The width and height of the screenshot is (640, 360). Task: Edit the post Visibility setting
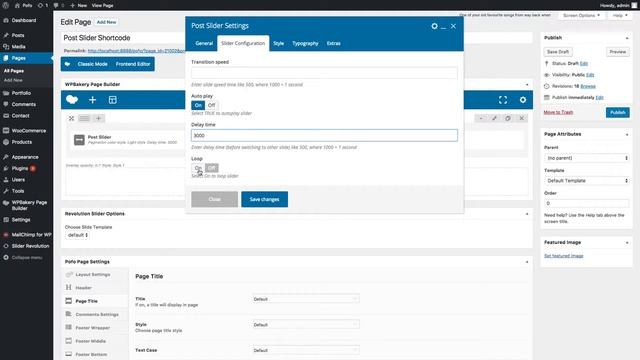[x=590, y=75]
